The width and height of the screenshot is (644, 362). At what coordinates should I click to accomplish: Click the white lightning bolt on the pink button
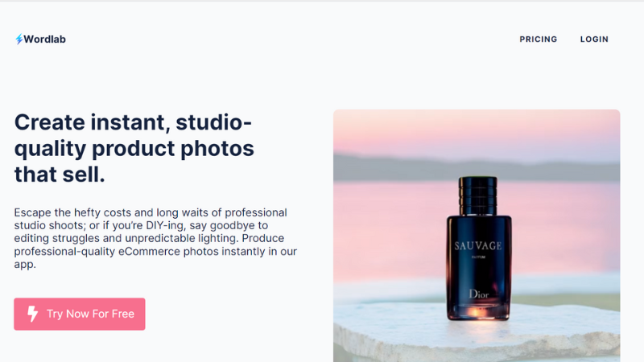tap(32, 314)
